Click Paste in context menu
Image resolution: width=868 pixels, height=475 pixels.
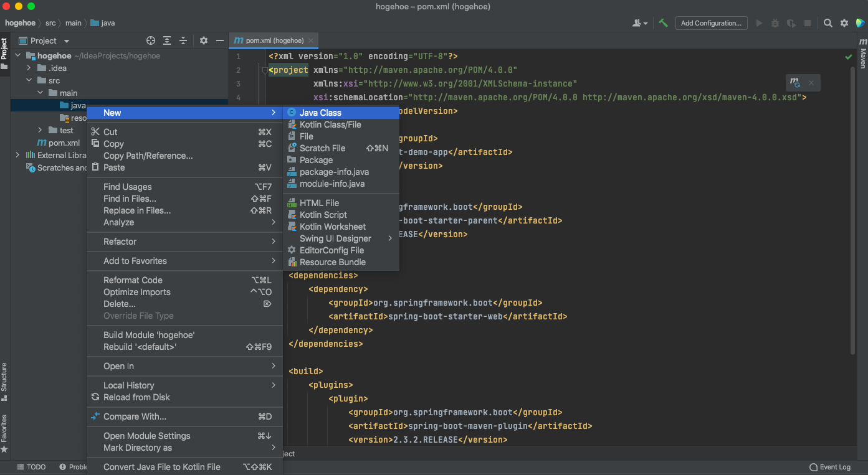184,167
